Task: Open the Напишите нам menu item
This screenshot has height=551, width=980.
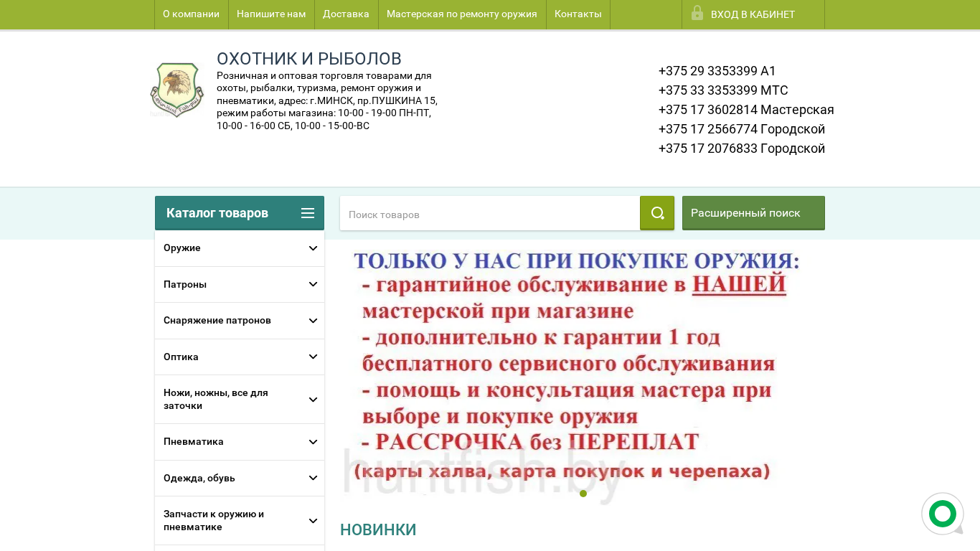Action: pyautogui.click(x=271, y=14)
